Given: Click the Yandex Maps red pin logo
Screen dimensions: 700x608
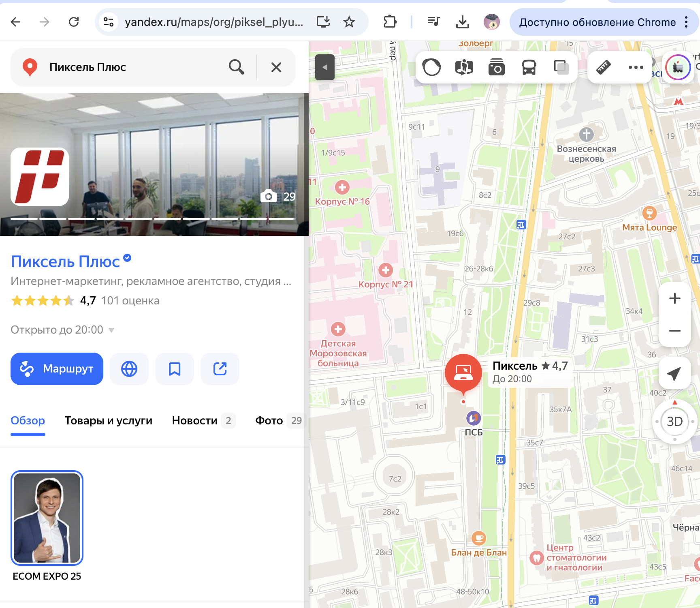Looking at the screenshot, I should (30, 67).
